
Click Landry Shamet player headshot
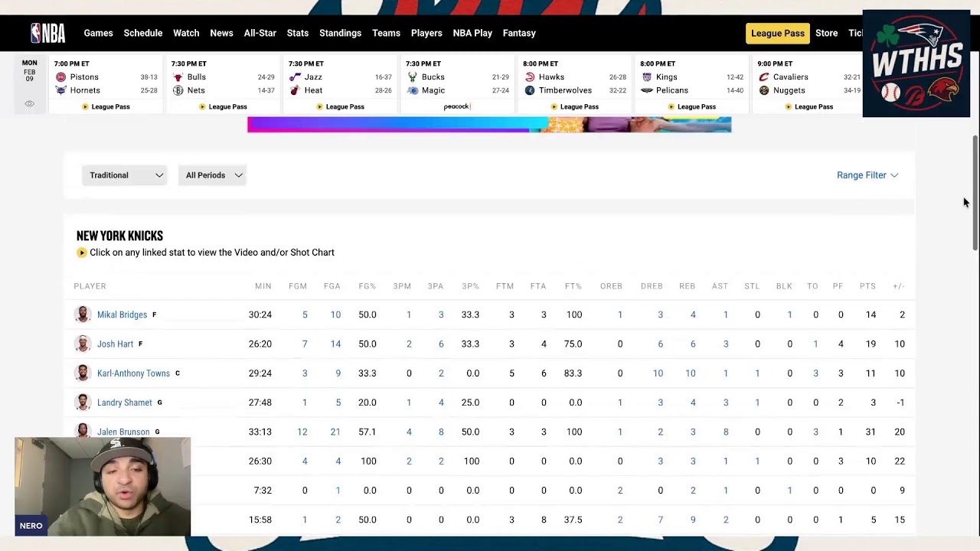pos(83,402)
